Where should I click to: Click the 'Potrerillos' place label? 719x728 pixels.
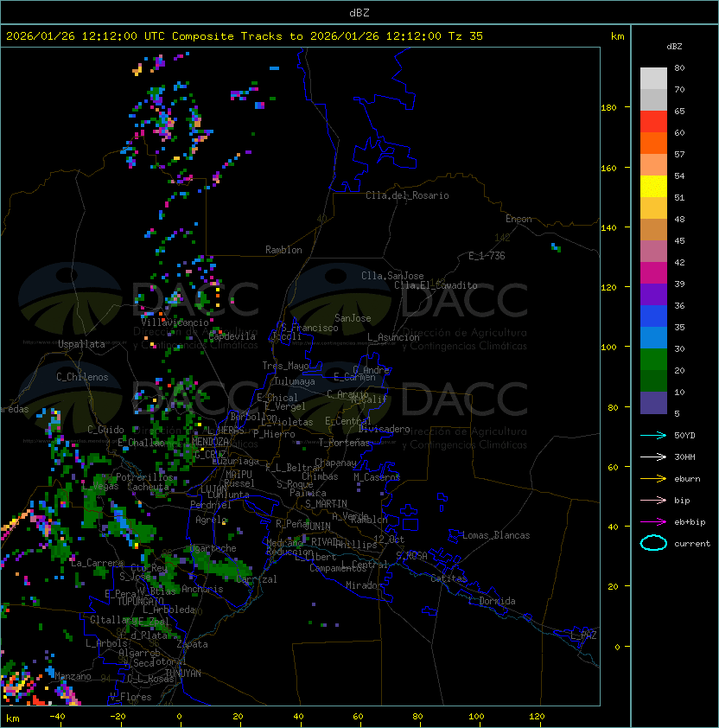pos(144,477)
